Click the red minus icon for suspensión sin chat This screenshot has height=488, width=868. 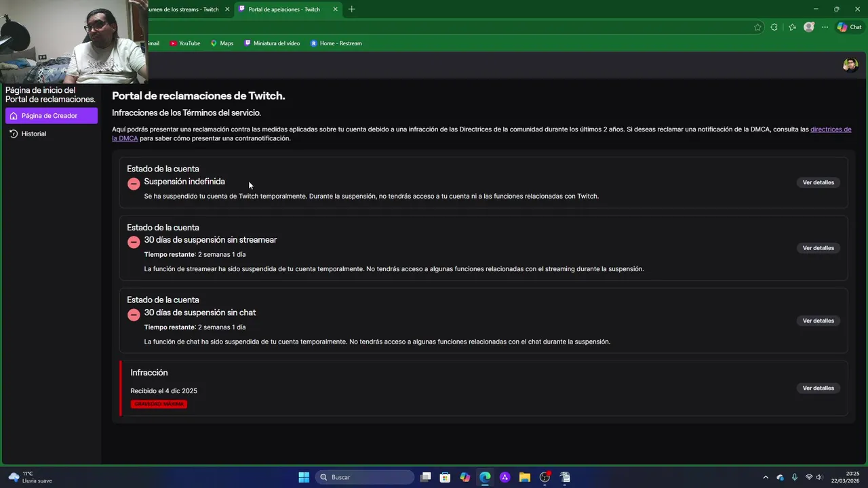click(134, 314)
